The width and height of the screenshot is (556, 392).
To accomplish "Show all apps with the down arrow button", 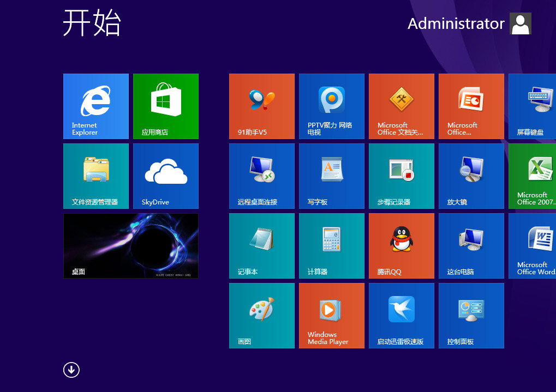I will pos(71,370).
